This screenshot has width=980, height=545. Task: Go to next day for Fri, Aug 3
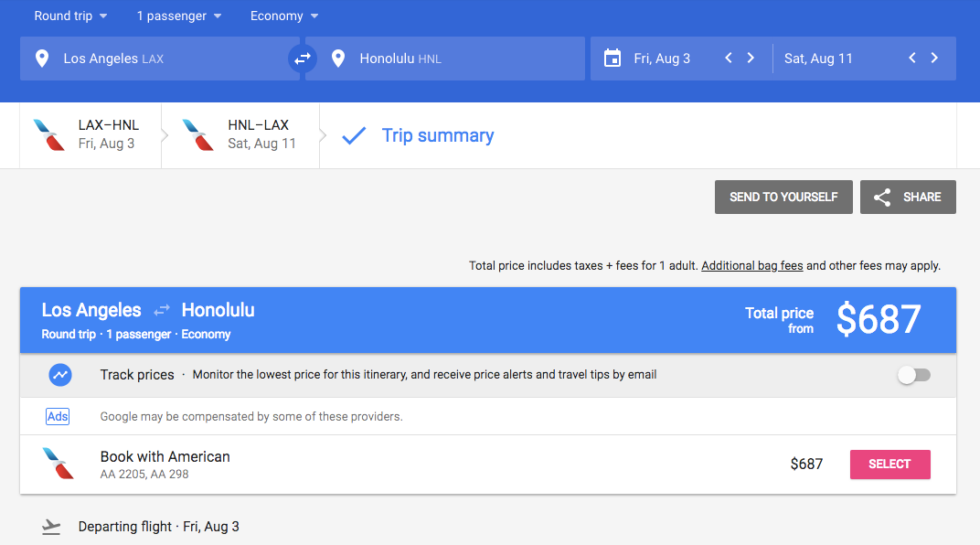click(751, 59)
